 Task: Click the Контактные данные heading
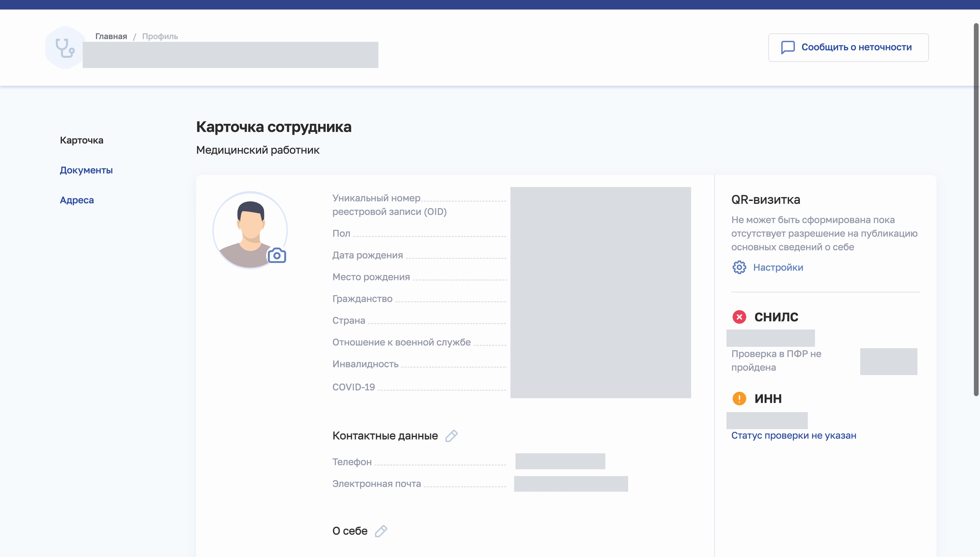click(x=385, y=436)
